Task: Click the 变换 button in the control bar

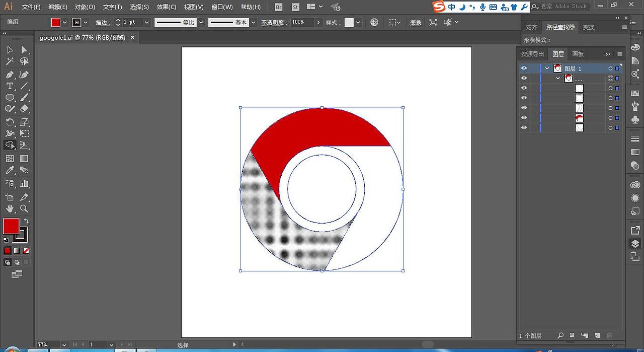Action: click(415, 22)
